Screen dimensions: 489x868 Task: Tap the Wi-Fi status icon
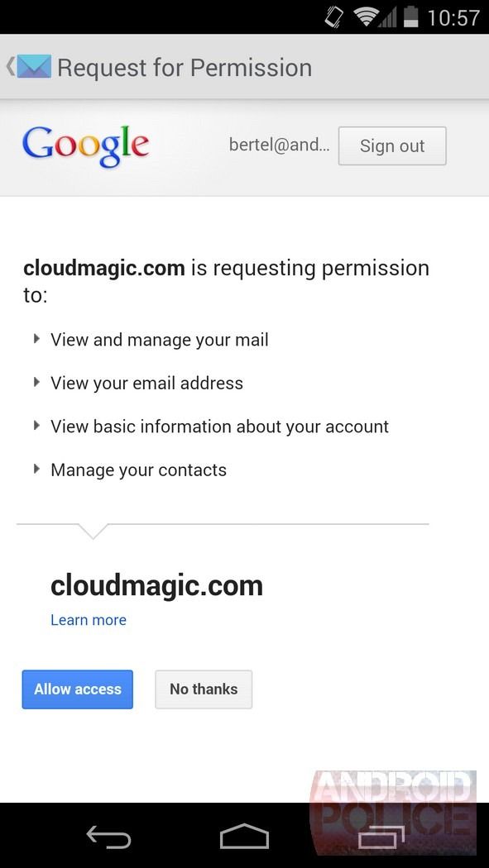(365, 16)
